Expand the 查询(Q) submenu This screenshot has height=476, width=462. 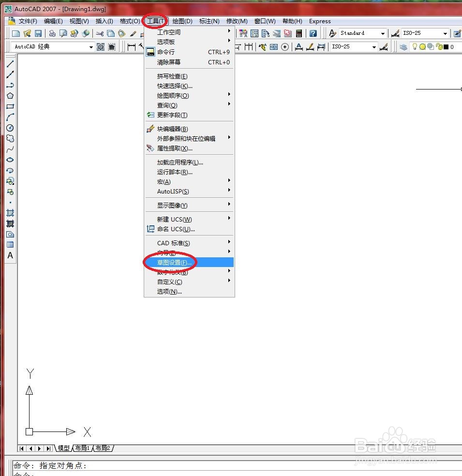click(189, 105)
